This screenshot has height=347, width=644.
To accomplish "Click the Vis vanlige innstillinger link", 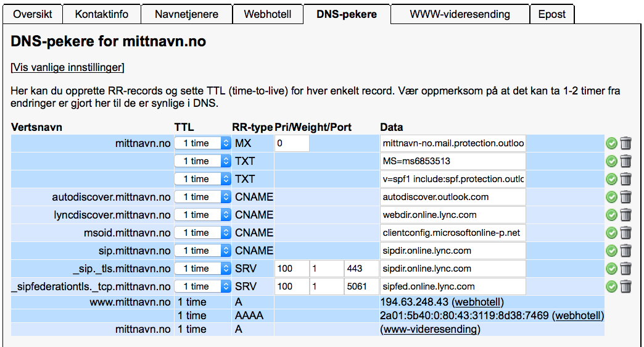I will [67, 67].
